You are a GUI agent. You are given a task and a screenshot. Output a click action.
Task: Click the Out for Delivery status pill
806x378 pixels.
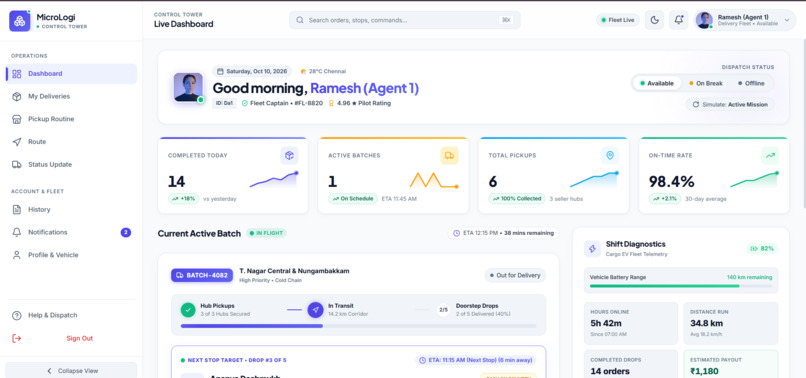pos(515,276)
